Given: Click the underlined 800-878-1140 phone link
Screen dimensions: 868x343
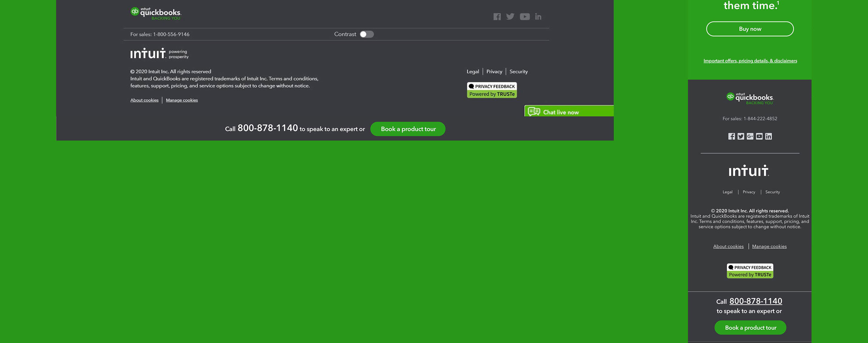Looking at the screenshot, I should 755,301.
